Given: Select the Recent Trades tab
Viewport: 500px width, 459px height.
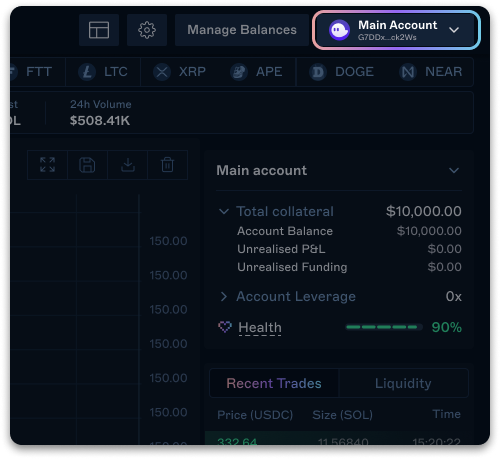Looking at the screenshot, I should (x=274, y=383).
